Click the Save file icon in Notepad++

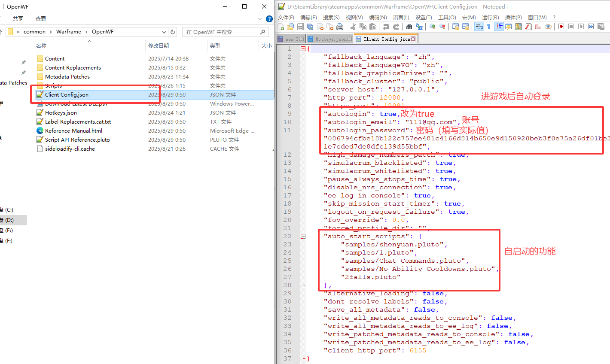click(x=300, y=27)
